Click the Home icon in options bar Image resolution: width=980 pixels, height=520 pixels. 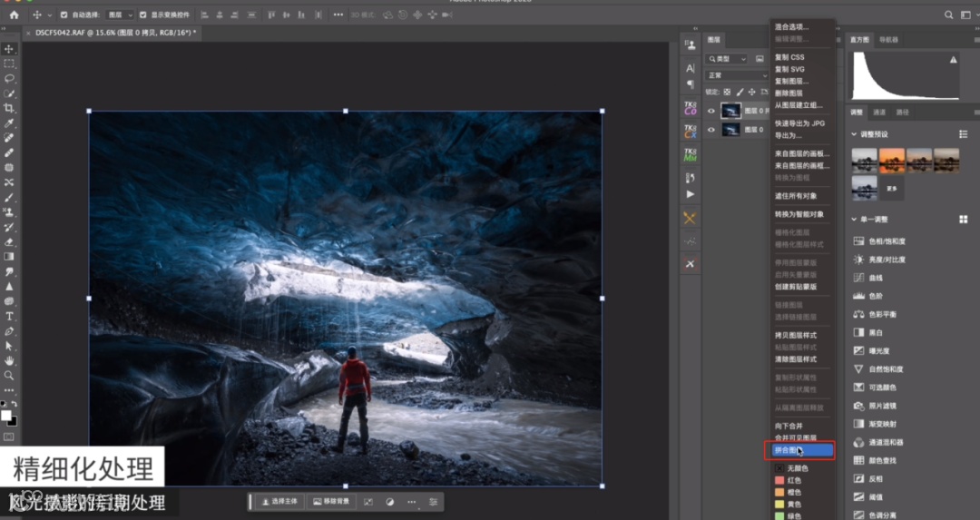pos(14,15)
